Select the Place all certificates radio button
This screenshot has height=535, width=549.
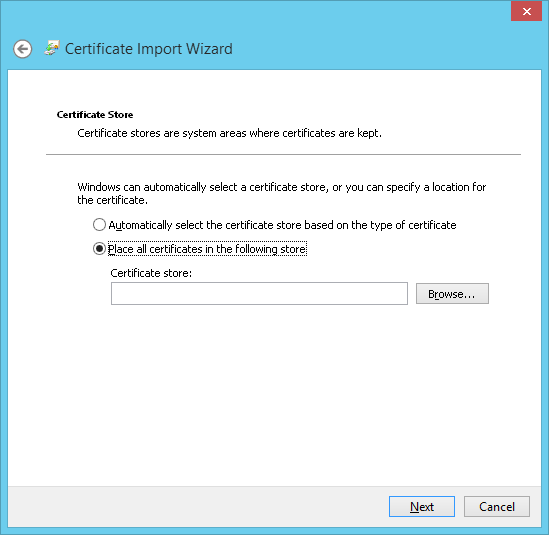(99, 249)
